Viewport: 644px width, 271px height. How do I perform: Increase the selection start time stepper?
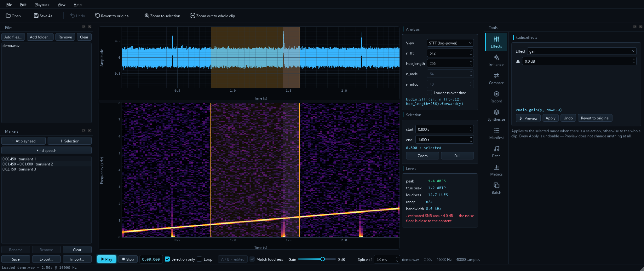(x=471, y=128)
